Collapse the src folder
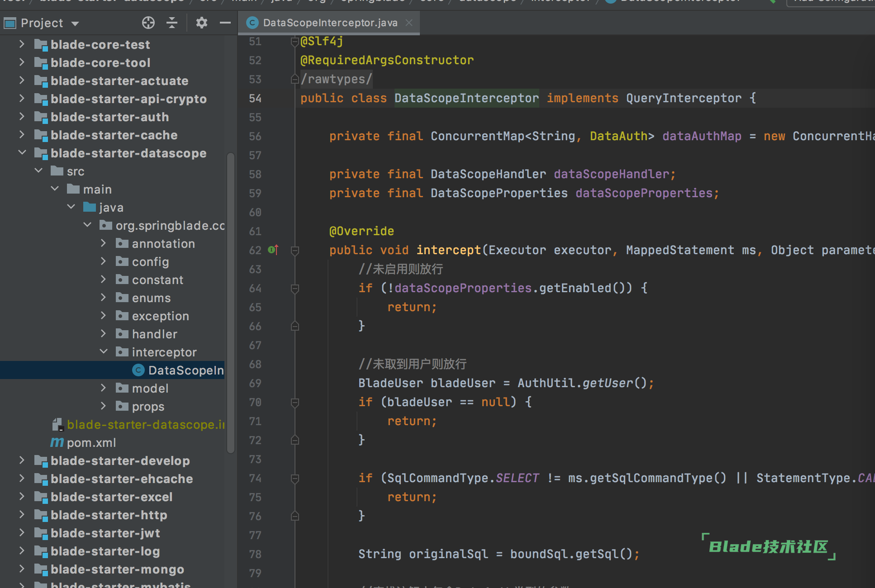Screen dimensions: 875x588 (38, 171)
